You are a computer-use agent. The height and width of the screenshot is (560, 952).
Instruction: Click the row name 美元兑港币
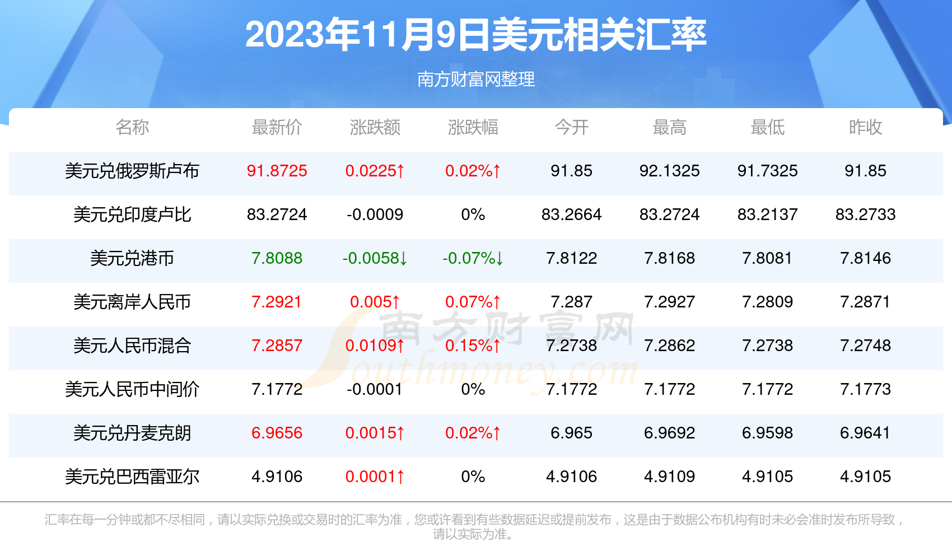(132, 258)
